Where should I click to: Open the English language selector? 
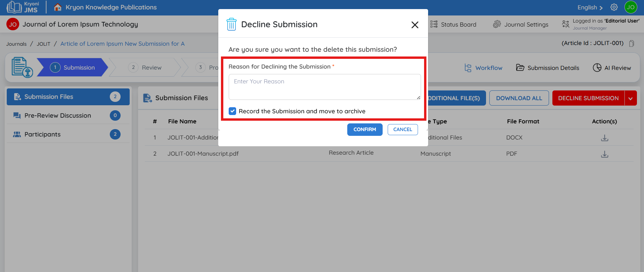pos(590,7)
